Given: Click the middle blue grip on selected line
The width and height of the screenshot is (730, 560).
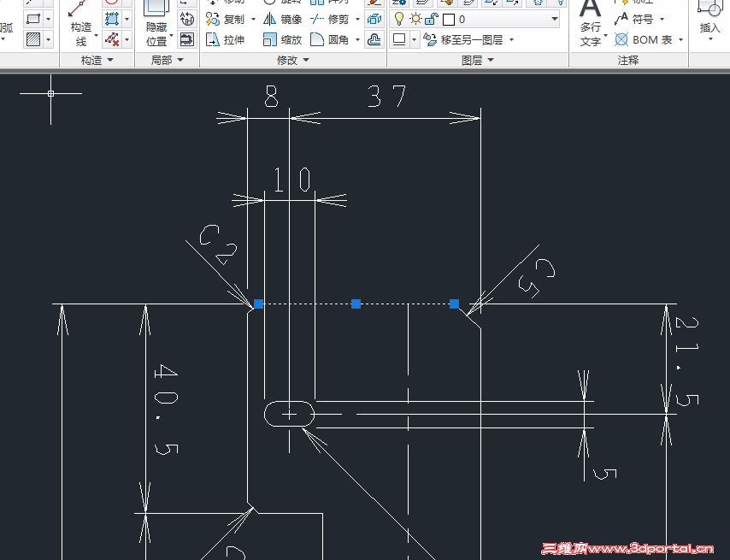Looking at the screenshot, I should coord(356,304).
